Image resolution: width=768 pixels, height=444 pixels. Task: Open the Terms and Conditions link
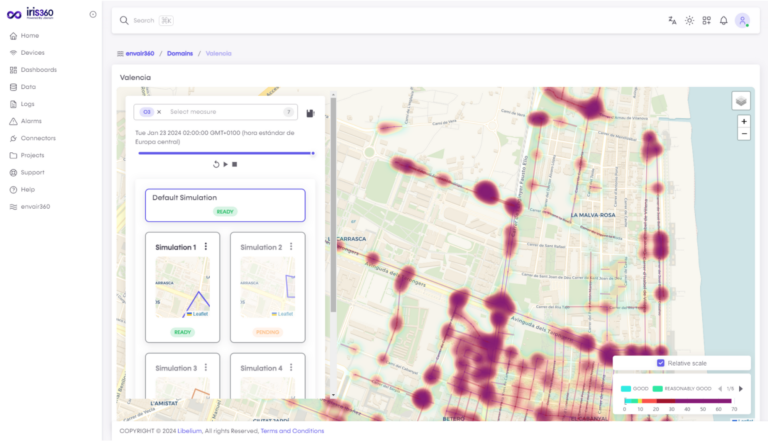coord(292,430)
